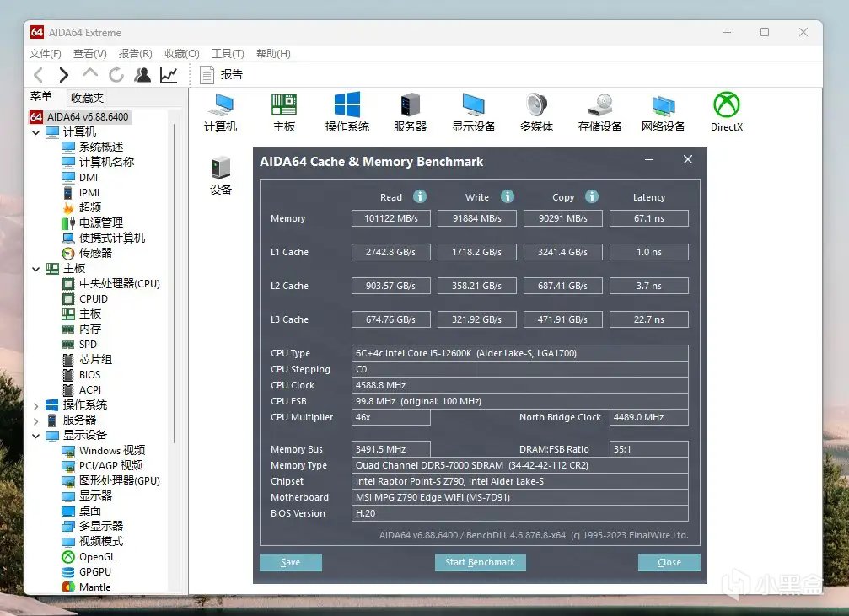Select the 传感器 sensor tree item
This screenshot has height=616, width=849.
point(87,253)
